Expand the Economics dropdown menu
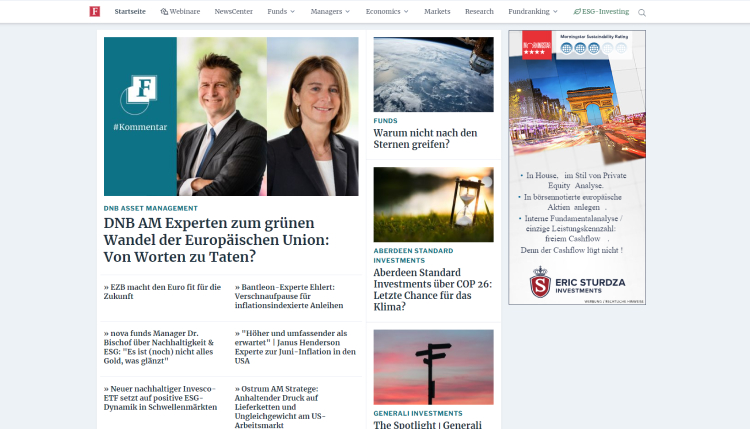Viewport: 750px width, 429px height. (x=387, y=11)
